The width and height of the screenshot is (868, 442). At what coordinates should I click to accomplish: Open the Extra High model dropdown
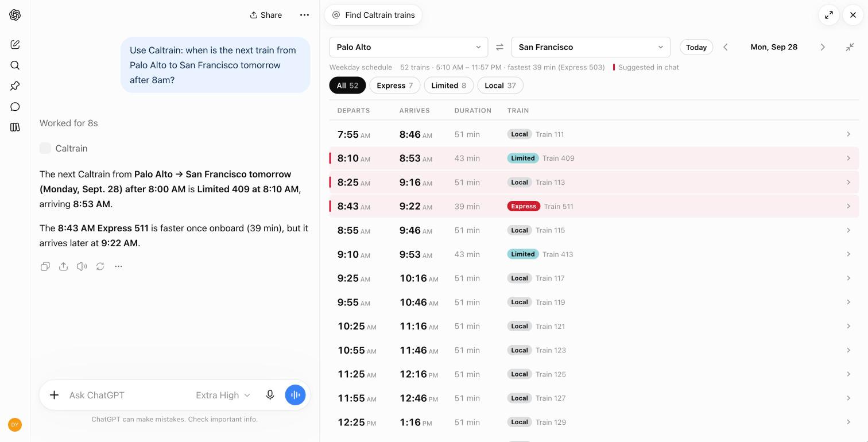click(223, 395)
